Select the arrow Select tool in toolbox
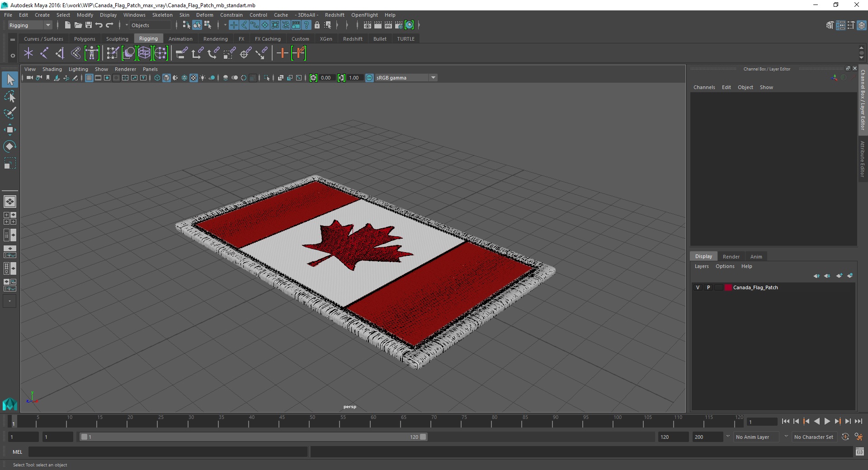Screen dimensions: 868x470 point(10,80)
